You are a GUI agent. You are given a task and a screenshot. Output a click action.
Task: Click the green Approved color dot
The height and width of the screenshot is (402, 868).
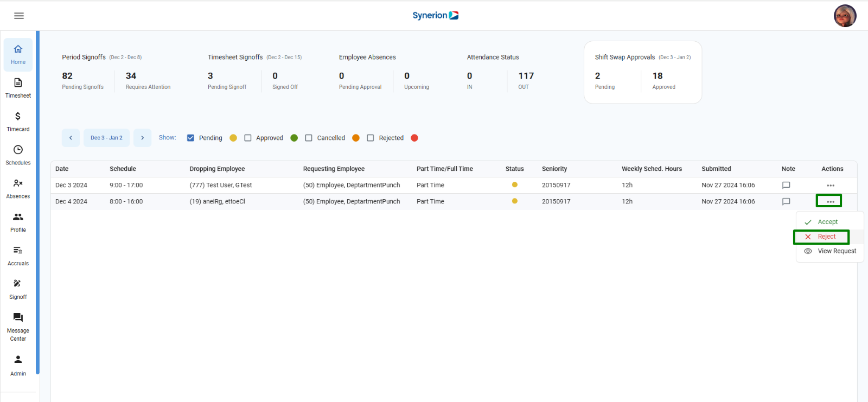(294, 138)
